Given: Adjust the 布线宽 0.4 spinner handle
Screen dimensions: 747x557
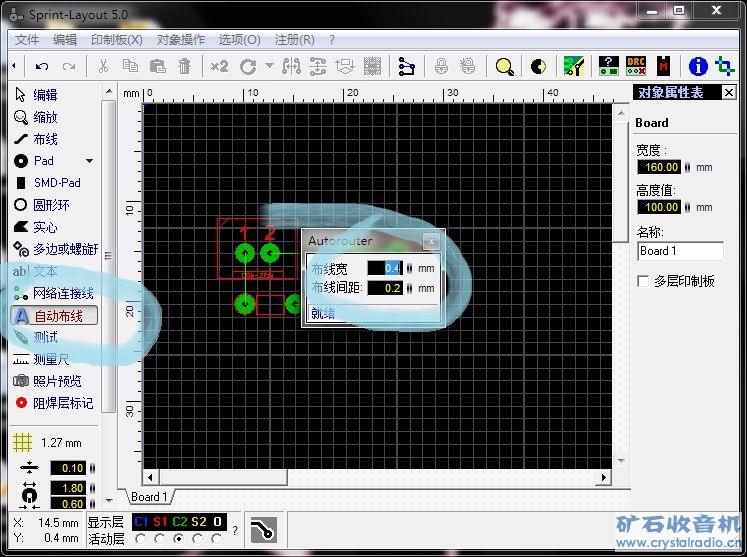Looking at the screenshot, I should [x=409, y=268].
